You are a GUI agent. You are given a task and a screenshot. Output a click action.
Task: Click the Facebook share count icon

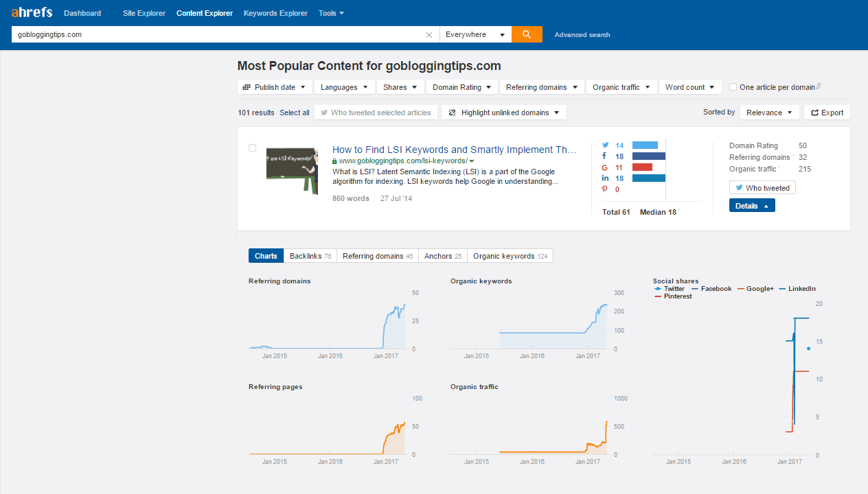[605, 156]
